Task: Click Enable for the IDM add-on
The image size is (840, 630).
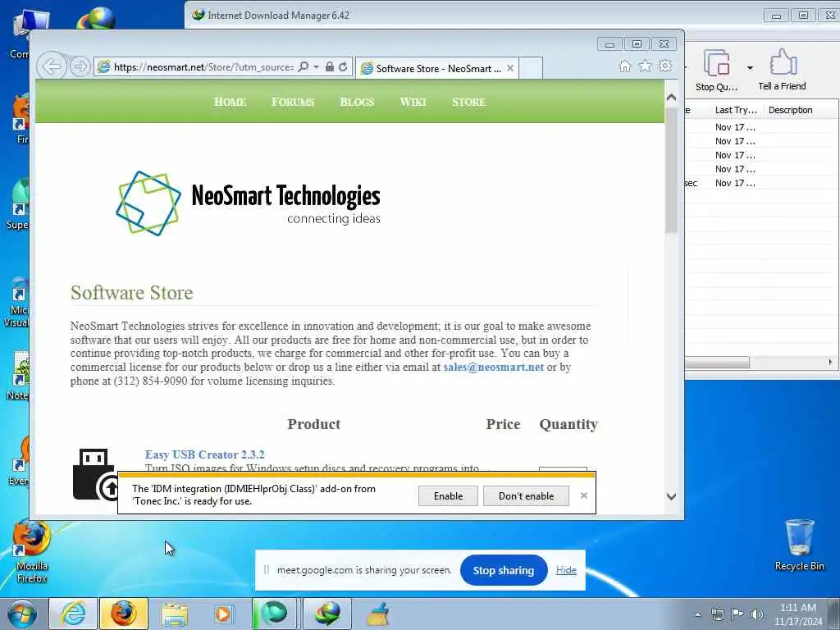Action: click(x=448, y=496)
